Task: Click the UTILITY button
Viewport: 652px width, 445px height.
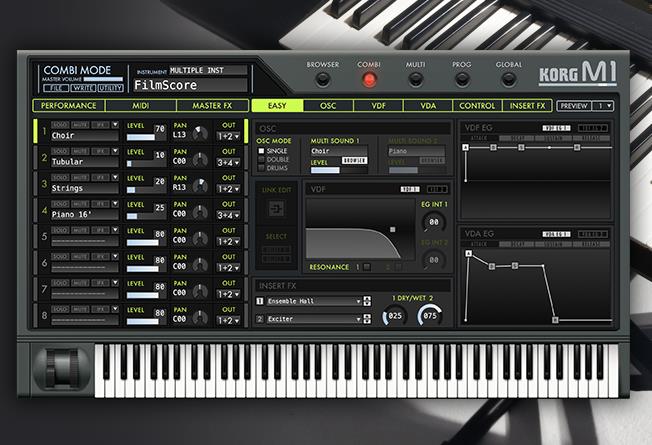Action: [110, 88]
